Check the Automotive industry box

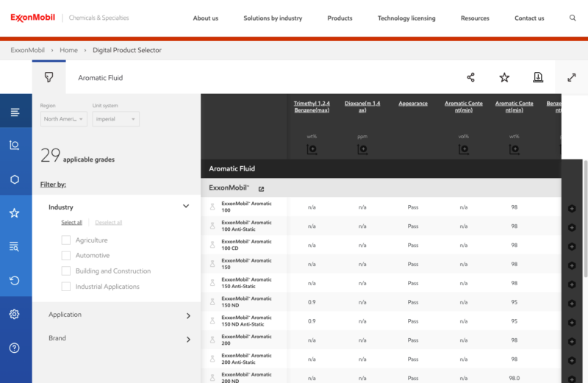pos(66,256)
